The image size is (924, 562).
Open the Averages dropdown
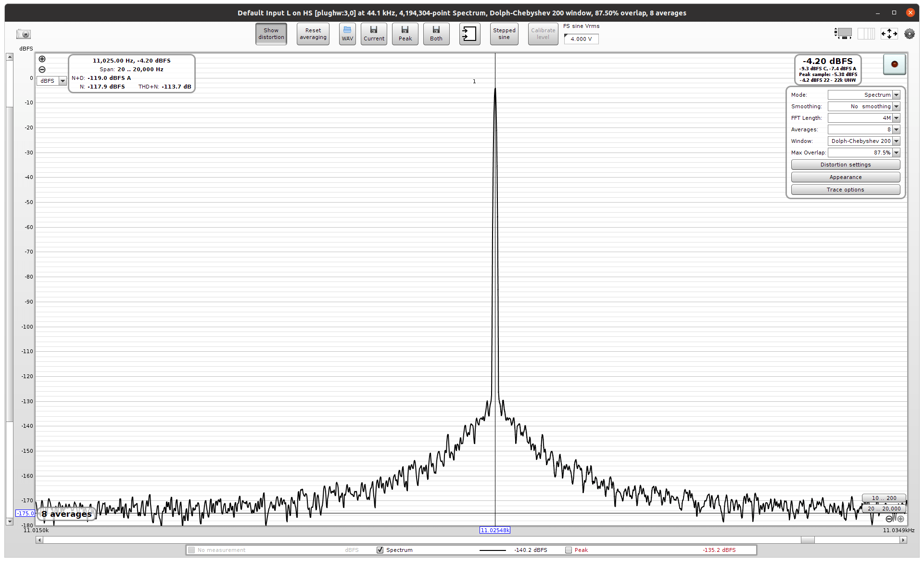[864, 129]
